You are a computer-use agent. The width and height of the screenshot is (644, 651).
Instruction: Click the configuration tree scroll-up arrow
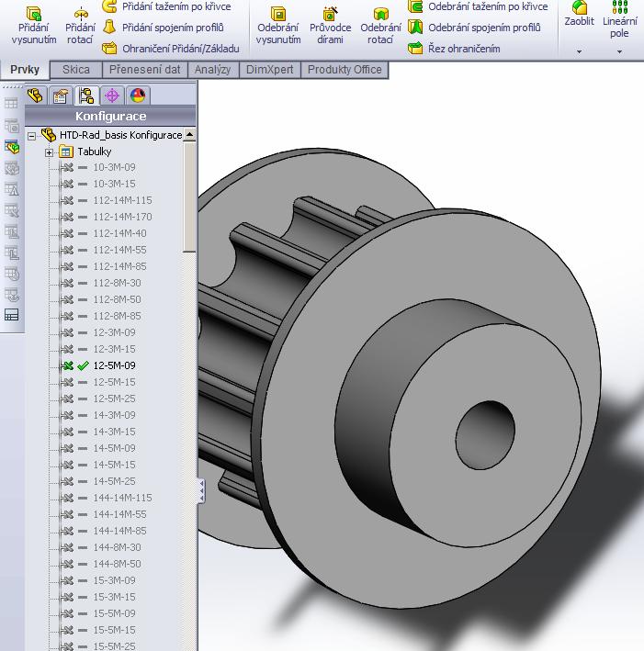pos(190,135)
